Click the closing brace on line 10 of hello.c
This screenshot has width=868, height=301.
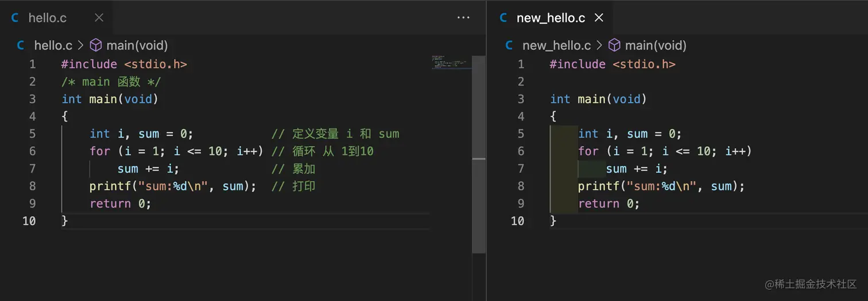tap(65, 221)
